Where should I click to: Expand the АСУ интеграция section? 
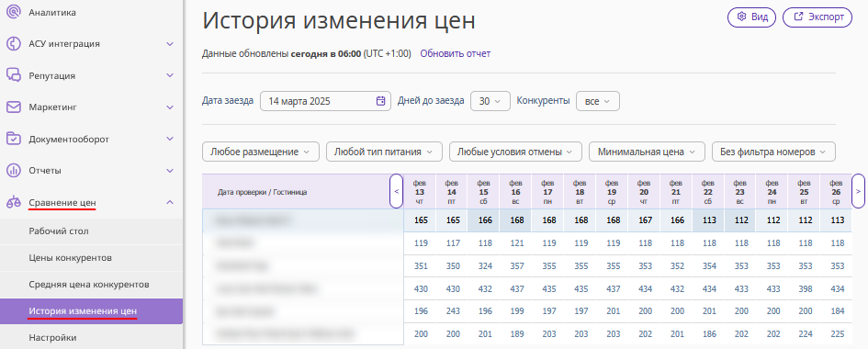[170, 44]
